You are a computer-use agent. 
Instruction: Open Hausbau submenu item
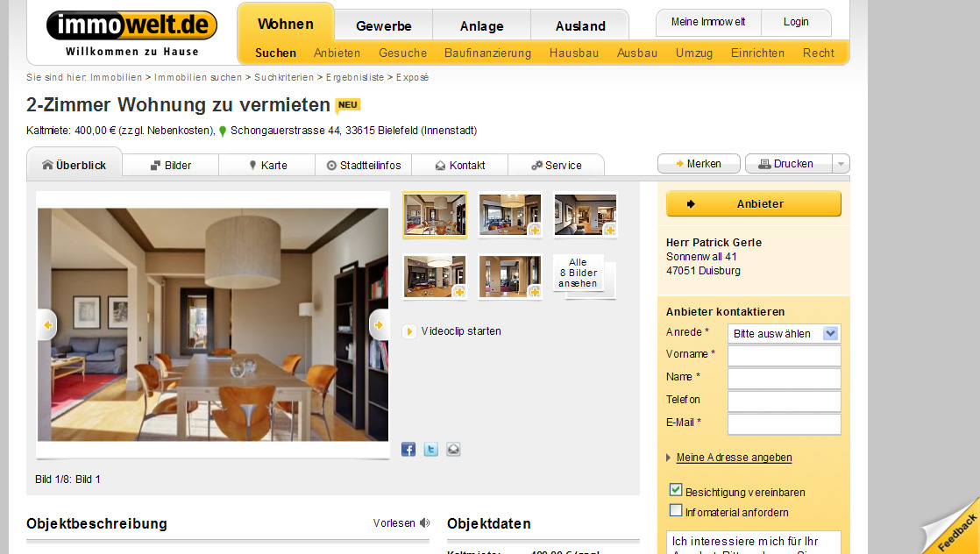click(574, 53)
